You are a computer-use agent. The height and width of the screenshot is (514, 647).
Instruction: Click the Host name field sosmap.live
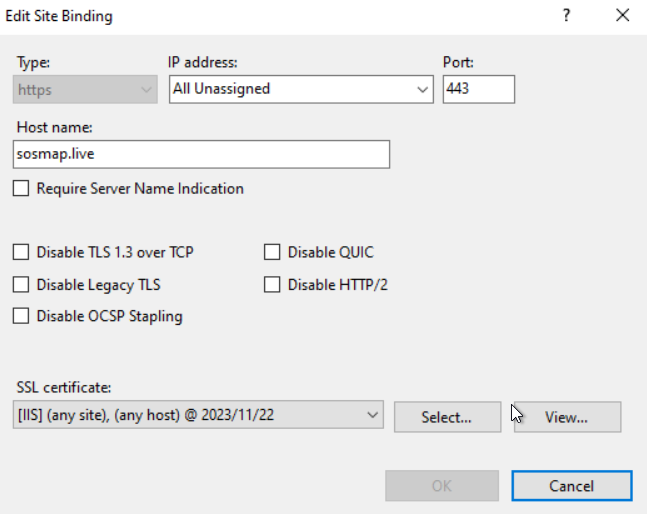[x=201, y=154]
